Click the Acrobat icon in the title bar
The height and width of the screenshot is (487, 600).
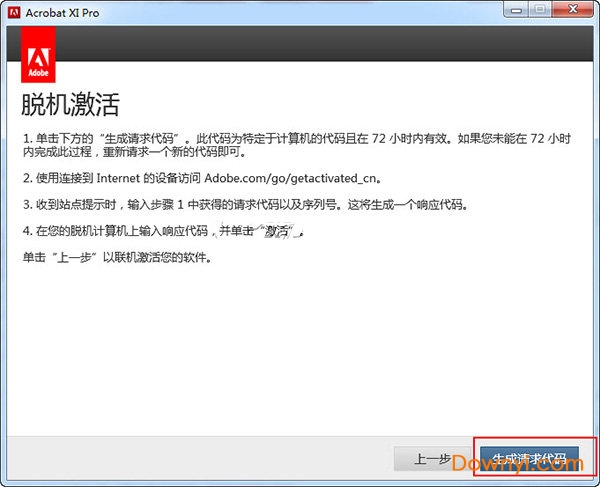tap(13, 10)
